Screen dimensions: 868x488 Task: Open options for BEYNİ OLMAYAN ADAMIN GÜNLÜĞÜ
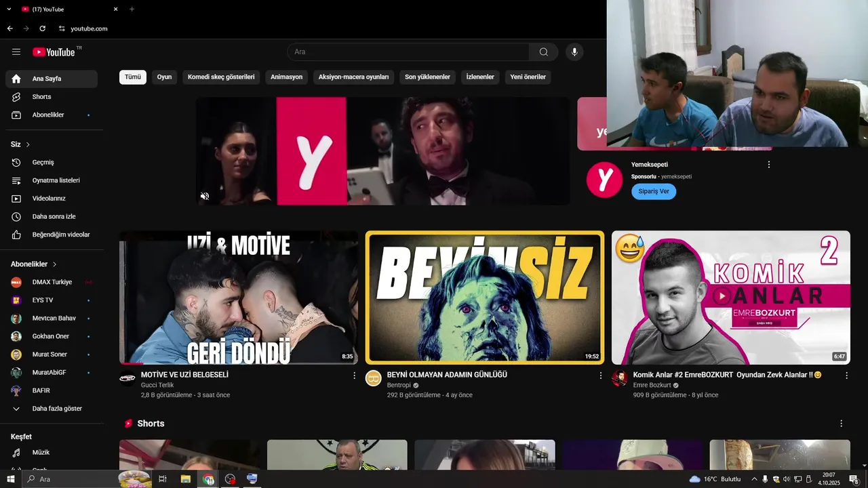600,375
